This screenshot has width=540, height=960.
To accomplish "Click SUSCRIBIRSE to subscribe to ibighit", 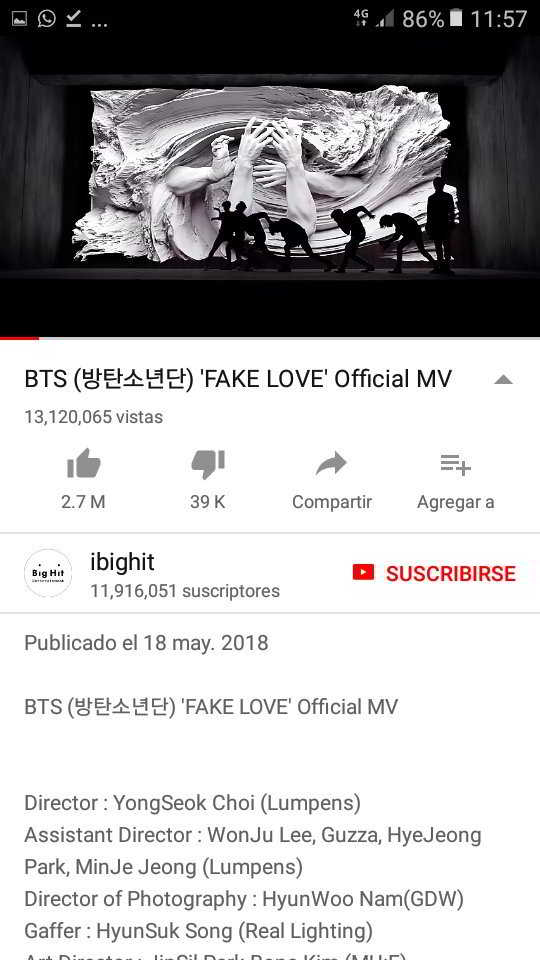I will pos(451,574).
